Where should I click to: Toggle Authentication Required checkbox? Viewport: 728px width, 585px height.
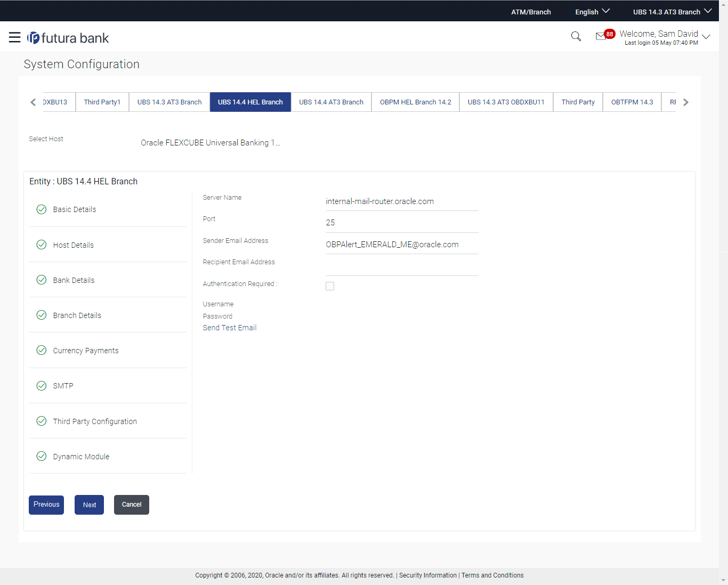[330, 286]
